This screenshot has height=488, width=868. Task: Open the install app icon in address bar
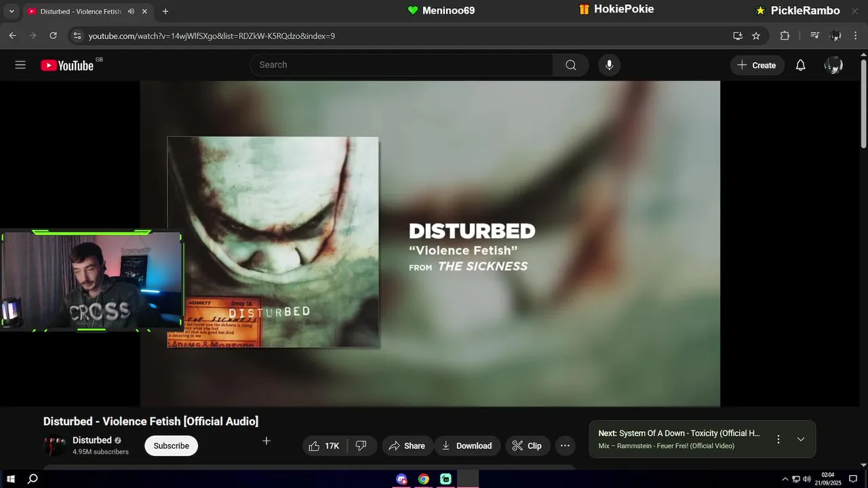738,35
